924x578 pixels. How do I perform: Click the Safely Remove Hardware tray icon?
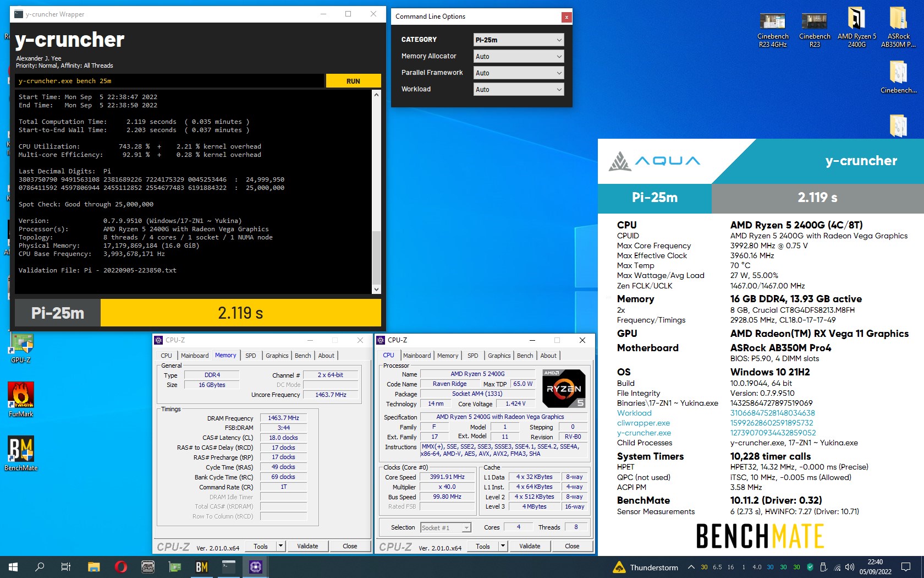(x=823, y=567)
